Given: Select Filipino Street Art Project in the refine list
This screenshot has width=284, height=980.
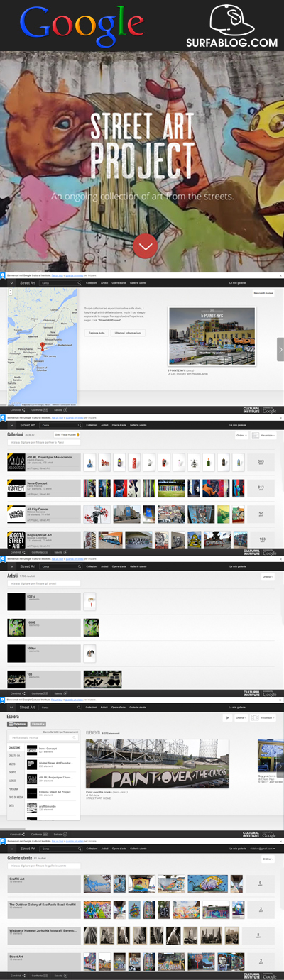Looking at the screenshot, I should tap(53, 792).
